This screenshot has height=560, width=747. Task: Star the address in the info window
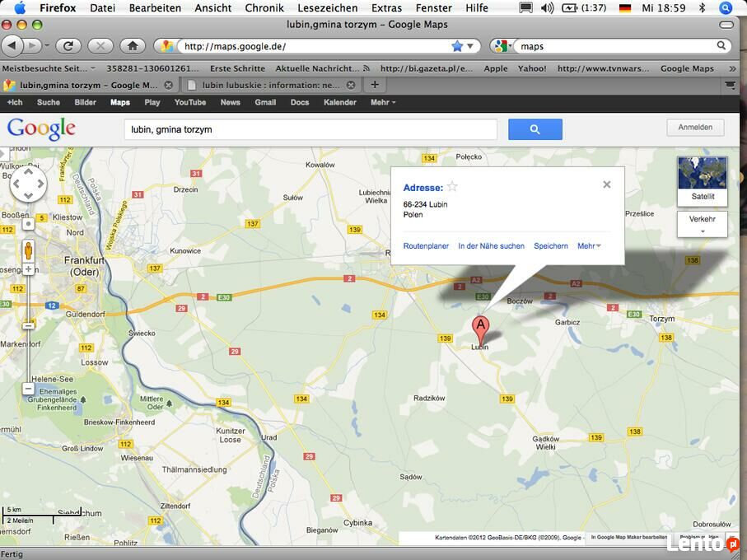[x=453, y=187]
